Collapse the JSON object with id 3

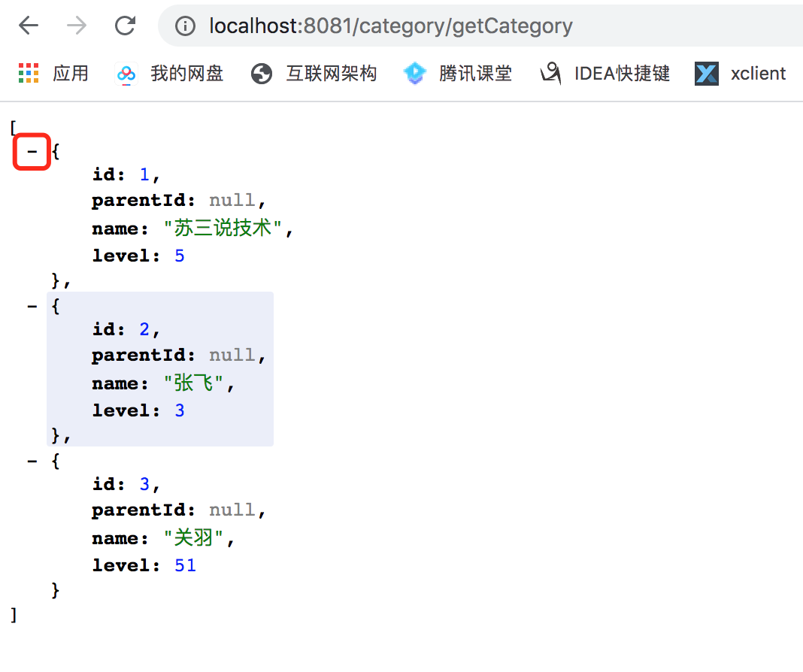(32, 461)
